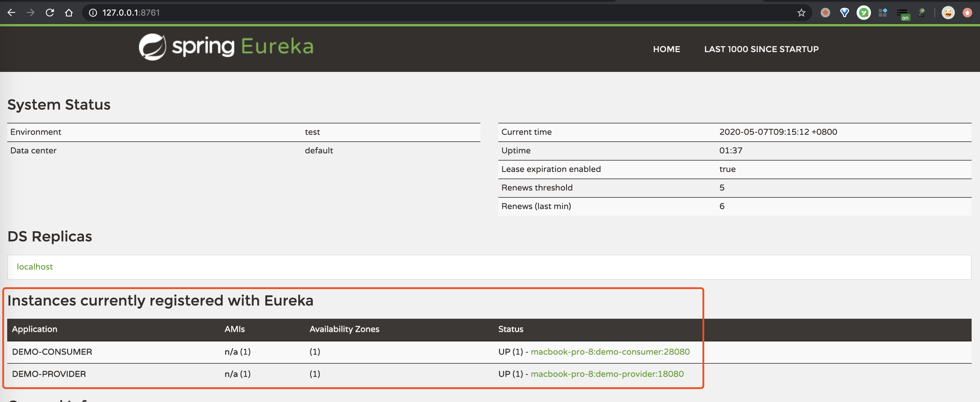
Task: Open the localhost replica link
Action: (35, 267)
